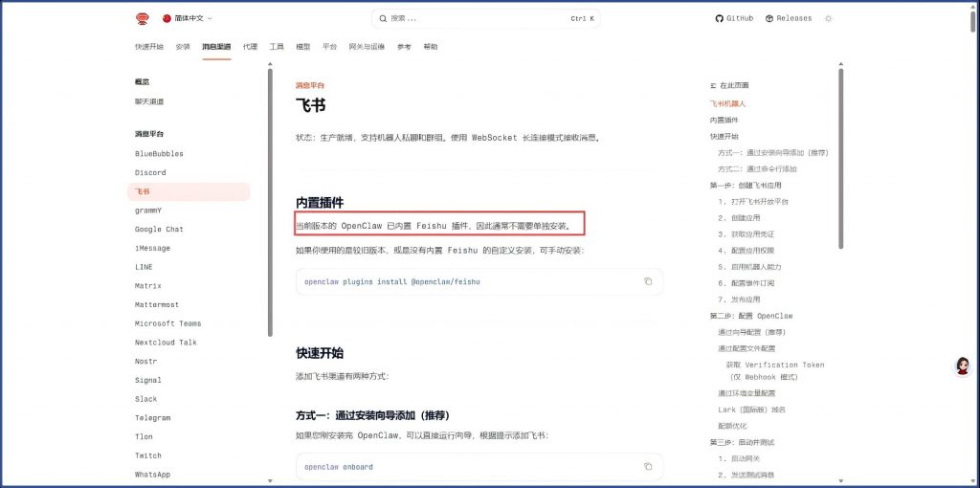Copy the openclaw onboard command
The width and height of the screenshot is (980, 488).
point(648,467)
